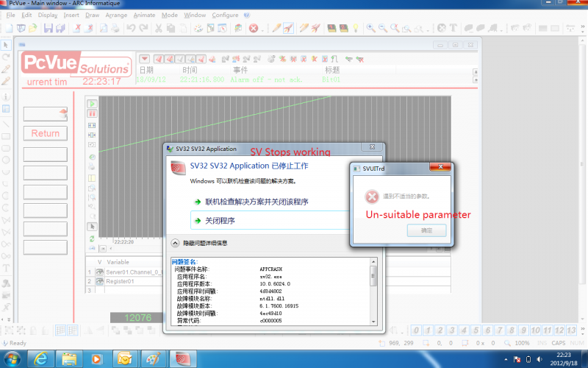The height and width of the screenshot is (368, 588).
Task: Select the pencil edit mode icon
Action: coord(276,28)
